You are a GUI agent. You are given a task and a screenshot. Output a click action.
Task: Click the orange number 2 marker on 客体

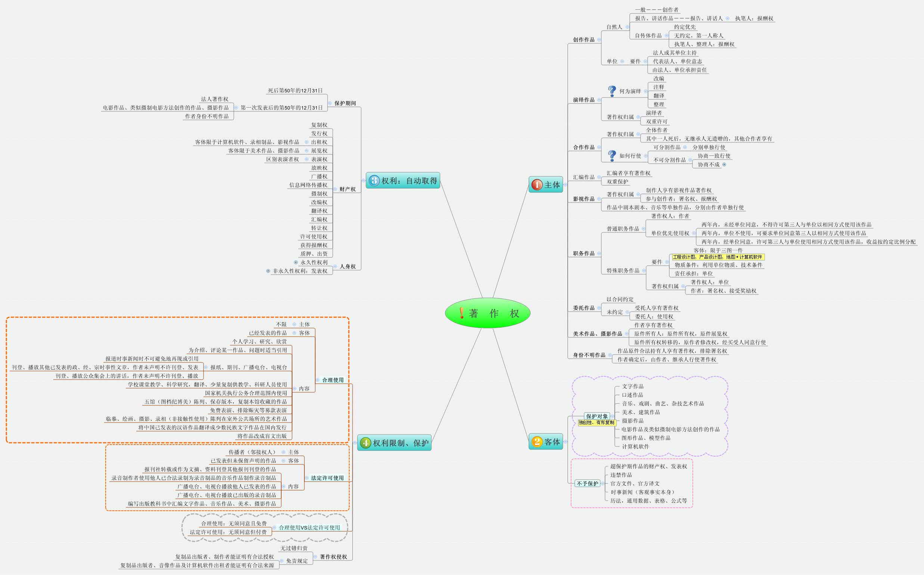coord(537,442)
